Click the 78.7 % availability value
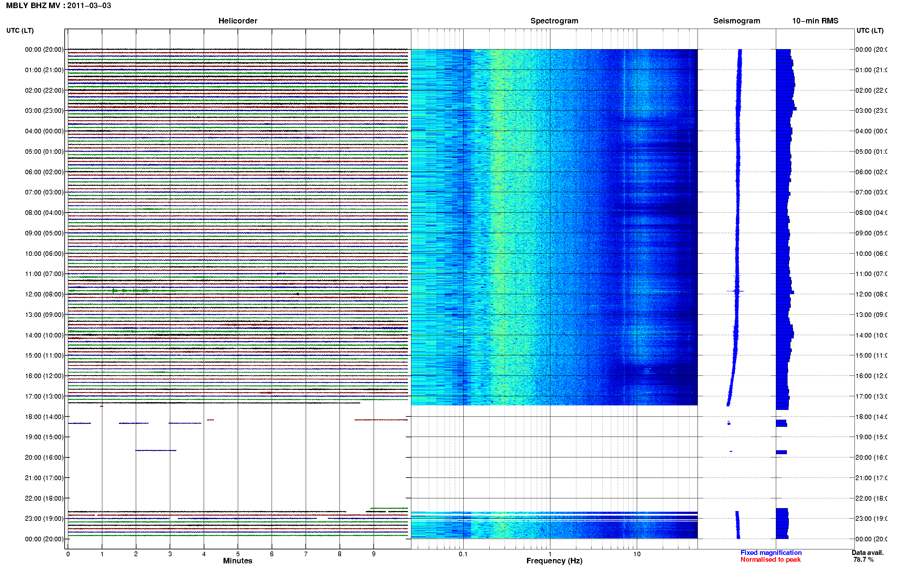 pos(863,560)
